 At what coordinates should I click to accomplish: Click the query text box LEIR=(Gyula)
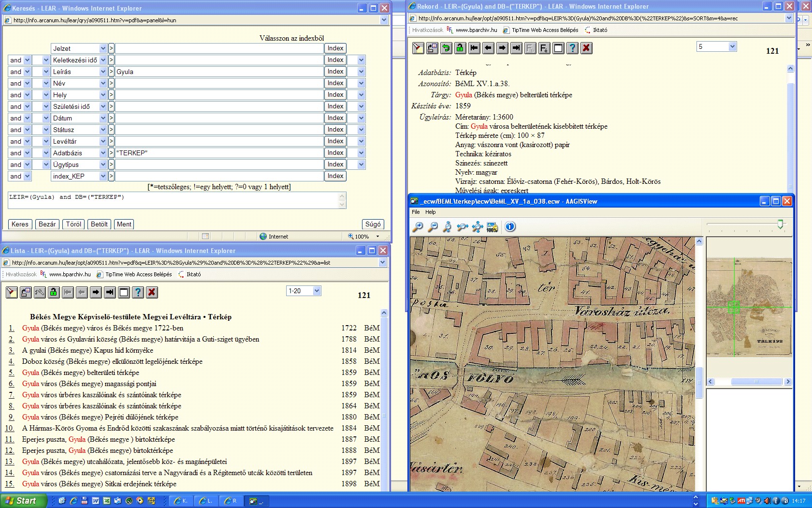tap(174, 200)
